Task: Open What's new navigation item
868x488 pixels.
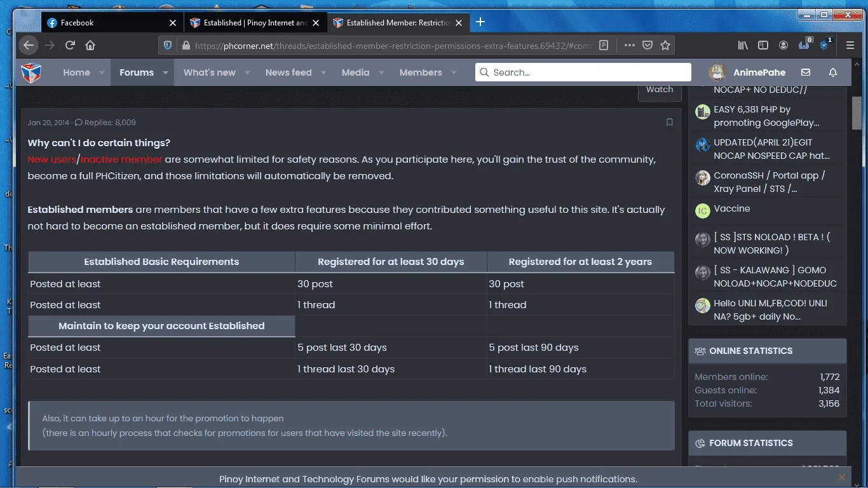Action: coord(210,72)
